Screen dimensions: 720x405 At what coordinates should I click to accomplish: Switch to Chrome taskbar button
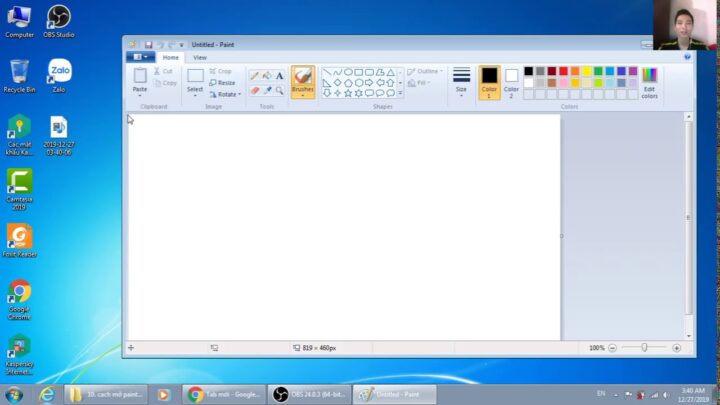[224, 394]
